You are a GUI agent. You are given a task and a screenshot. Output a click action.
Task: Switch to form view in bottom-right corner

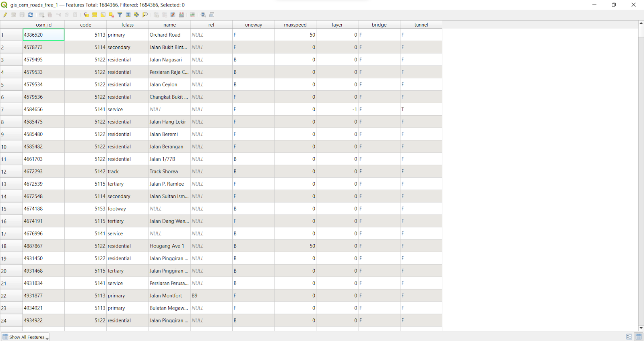(x=629, y=337)
